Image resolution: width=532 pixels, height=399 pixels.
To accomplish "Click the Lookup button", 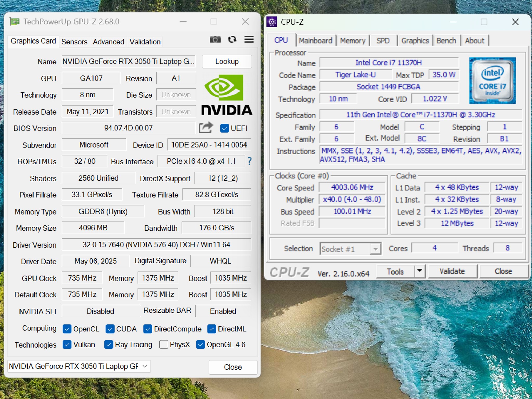I will 227,62.
